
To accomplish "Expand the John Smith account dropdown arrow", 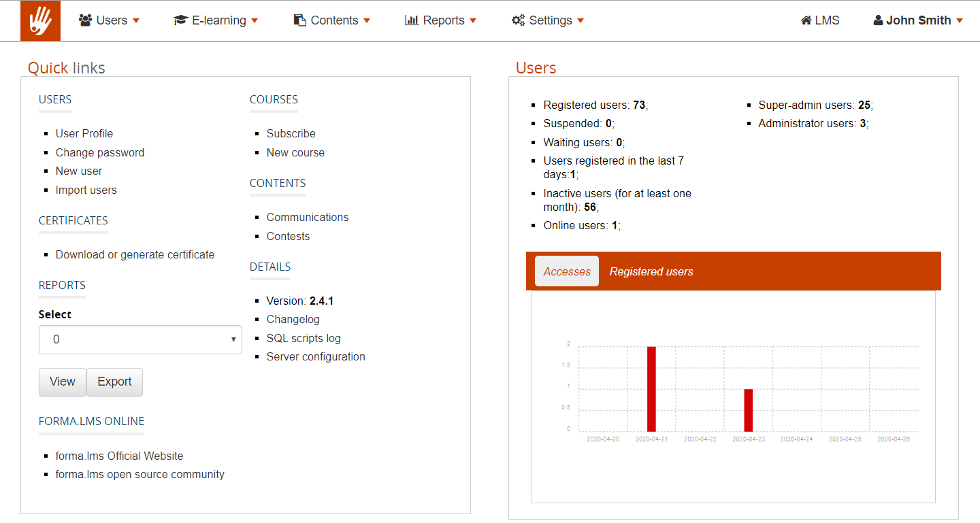I will [x=960, y=21].
